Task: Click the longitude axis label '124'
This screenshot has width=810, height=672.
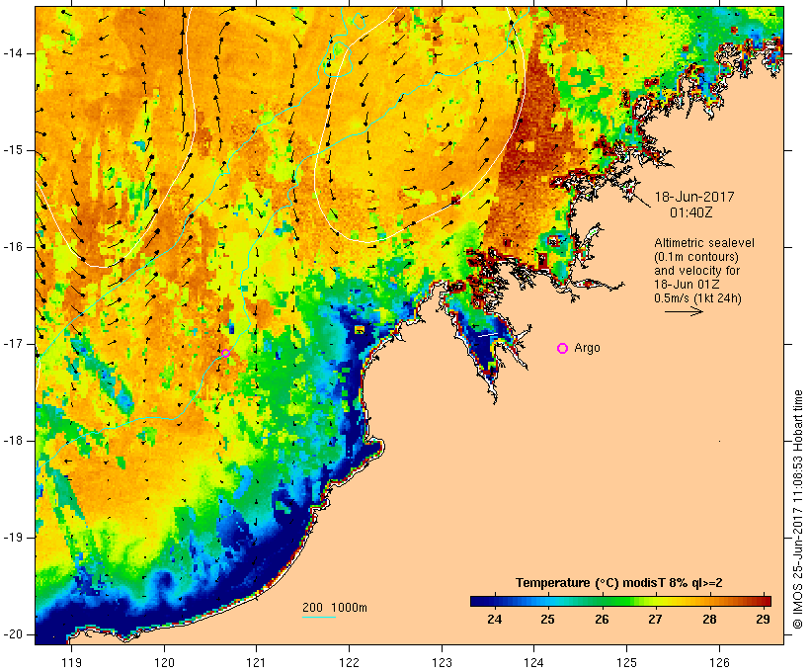Action: (x=534, y=662)
